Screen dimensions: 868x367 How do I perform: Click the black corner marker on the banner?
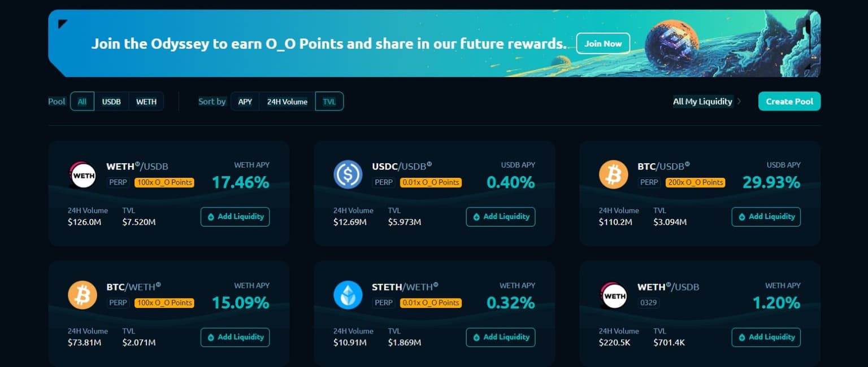click(62, 24)
